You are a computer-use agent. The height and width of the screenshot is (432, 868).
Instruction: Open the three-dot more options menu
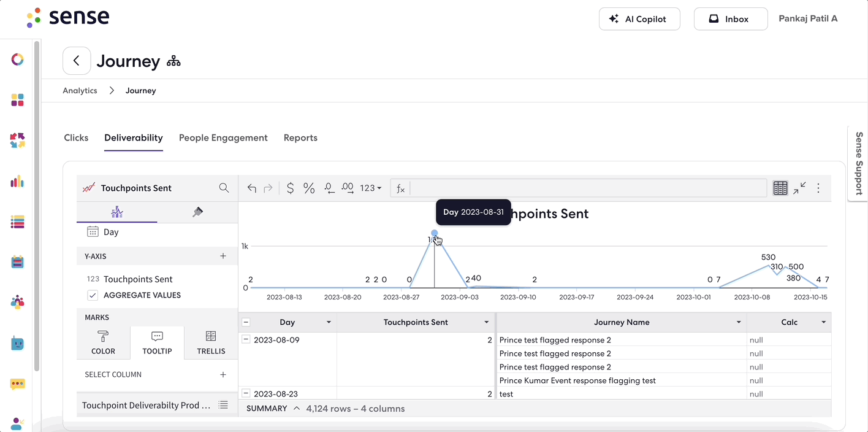pos(818,188)
